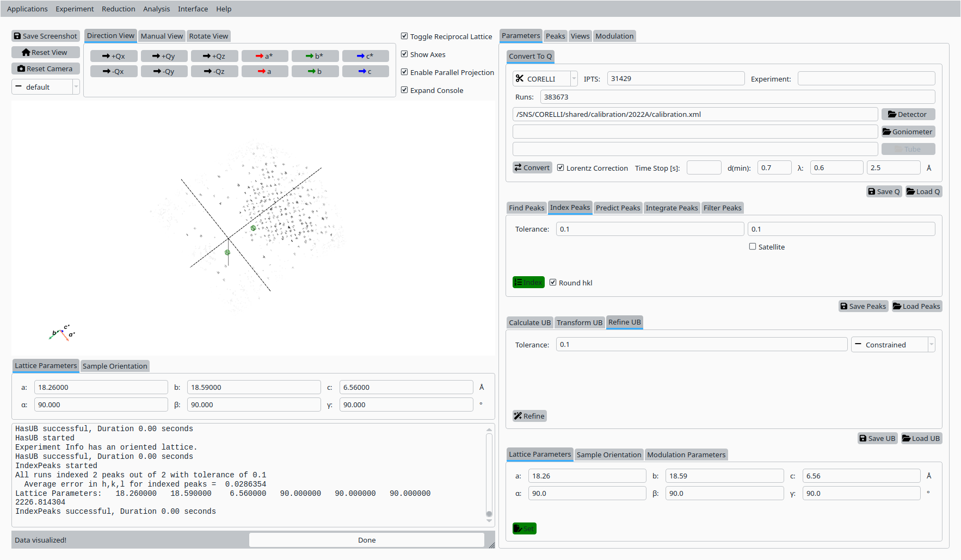
Task: Click the Convert button
Action: 532,167
